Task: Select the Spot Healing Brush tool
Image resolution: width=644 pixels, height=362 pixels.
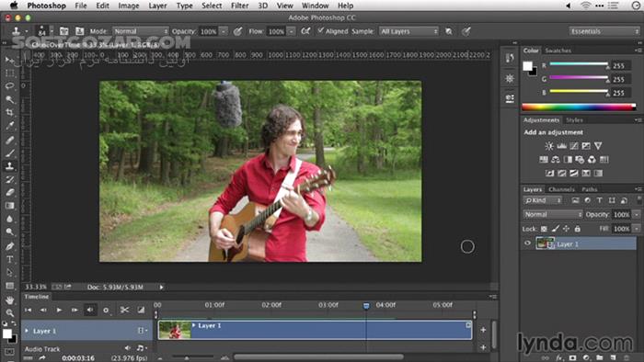Action: tap(9, 140)
